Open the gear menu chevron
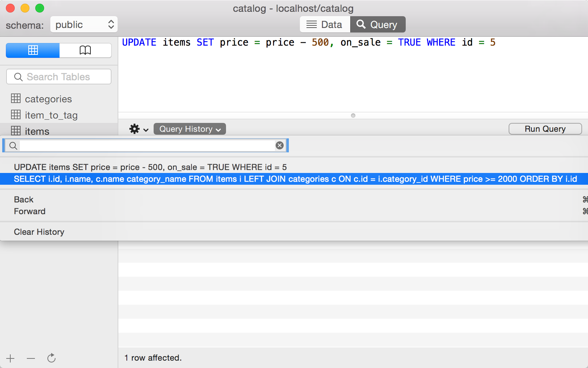Screen dimensions: 588x368 tap(146, 130)
